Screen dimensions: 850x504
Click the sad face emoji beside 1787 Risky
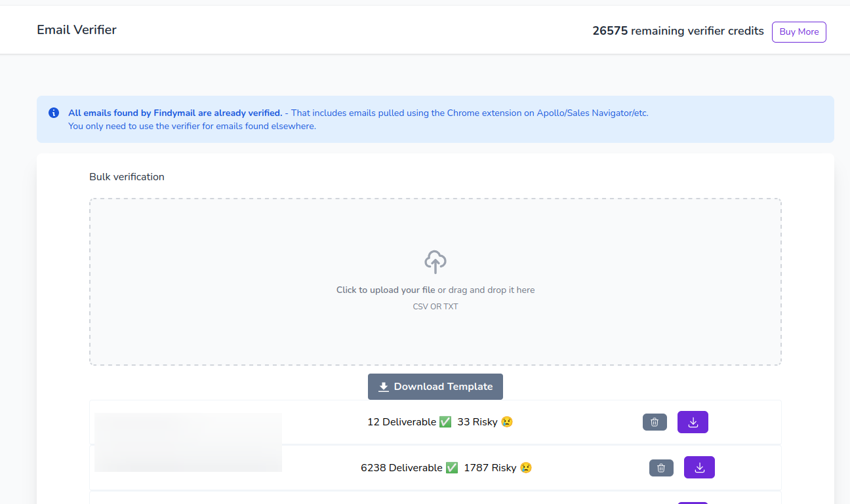525,468
